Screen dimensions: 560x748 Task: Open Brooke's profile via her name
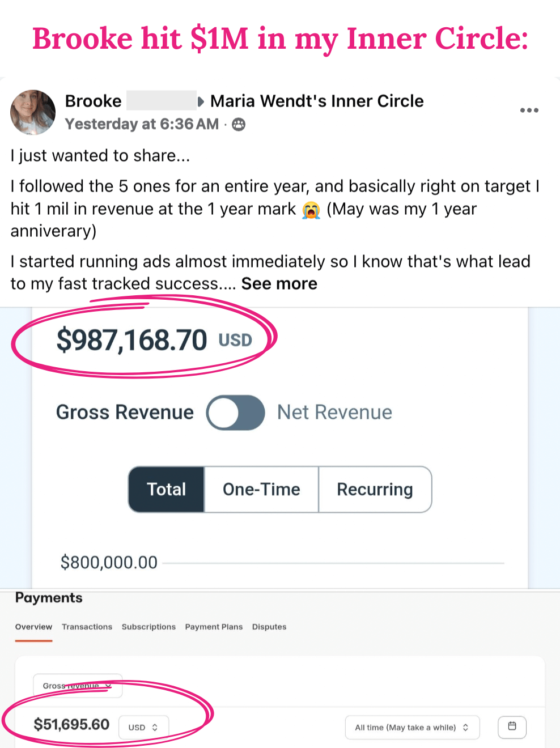pos(94,101)
